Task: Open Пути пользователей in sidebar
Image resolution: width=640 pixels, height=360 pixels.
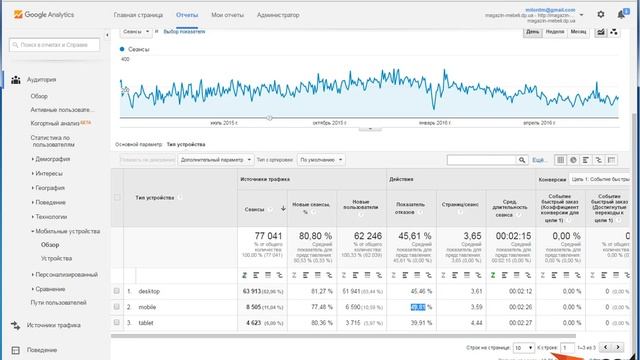Action: (58, 303)
